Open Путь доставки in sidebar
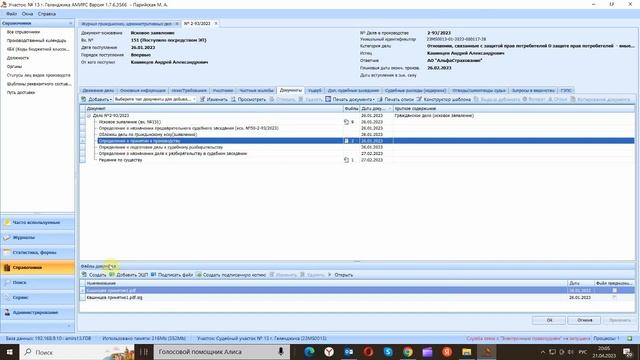The image size is (640, 360). pyautogui.click(x=21, y=92)
